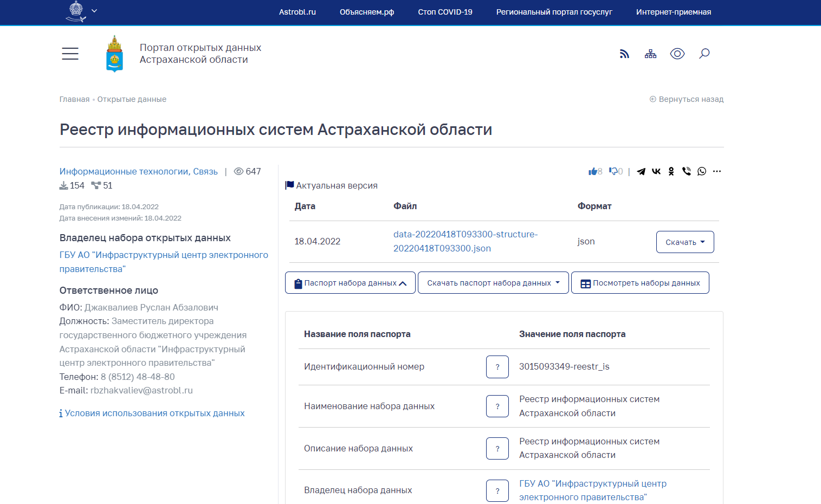Image resolution: width=821 pixels, height=504 pixels.
Task: Click Посмотреть наборы данных button
Action: tap(640, 283)
